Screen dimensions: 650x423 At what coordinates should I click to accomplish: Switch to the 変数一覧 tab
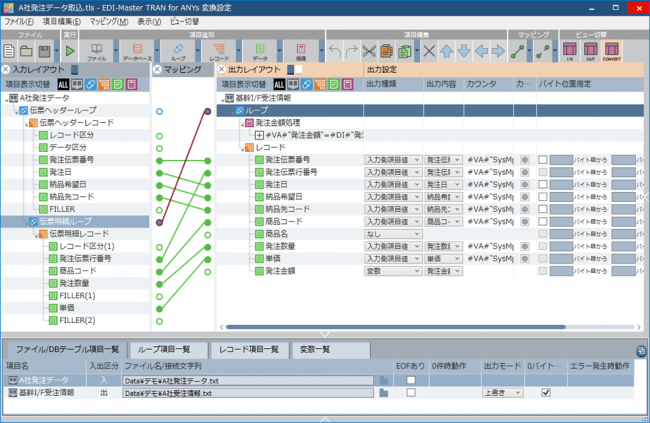(x=330, y=350)
